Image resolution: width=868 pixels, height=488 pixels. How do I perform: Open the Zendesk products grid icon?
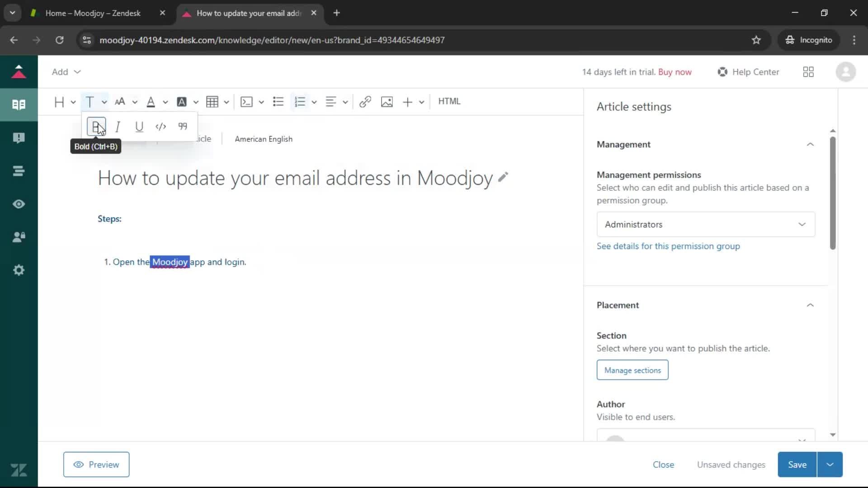(x=808, y=72)
